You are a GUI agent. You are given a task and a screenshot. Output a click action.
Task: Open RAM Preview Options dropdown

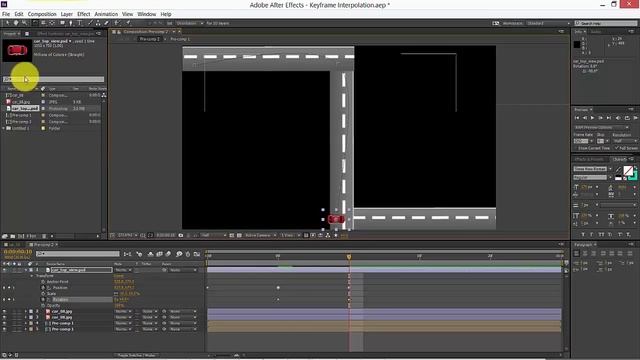602,127
